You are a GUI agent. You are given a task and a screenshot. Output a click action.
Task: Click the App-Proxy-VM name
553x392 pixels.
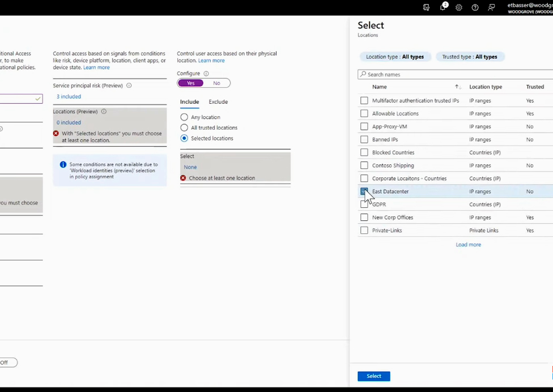click(x=389, y=126)
